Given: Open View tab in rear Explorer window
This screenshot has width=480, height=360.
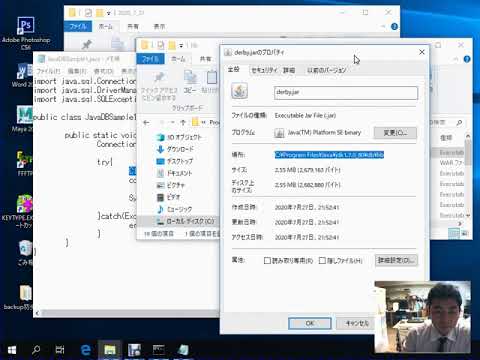Looking at the screenshot, I should [x=159, y=26].
